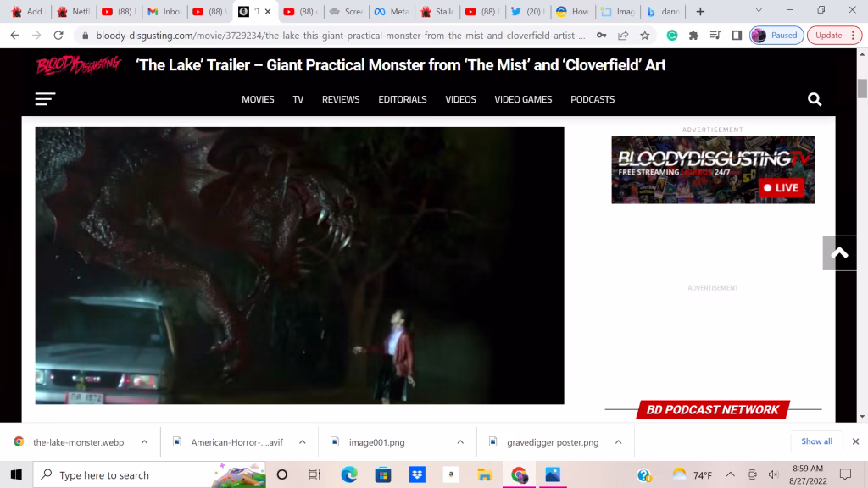The image size is (868, 488).
Task: Open the extensions puzzle icon
Action: [693, 36]
